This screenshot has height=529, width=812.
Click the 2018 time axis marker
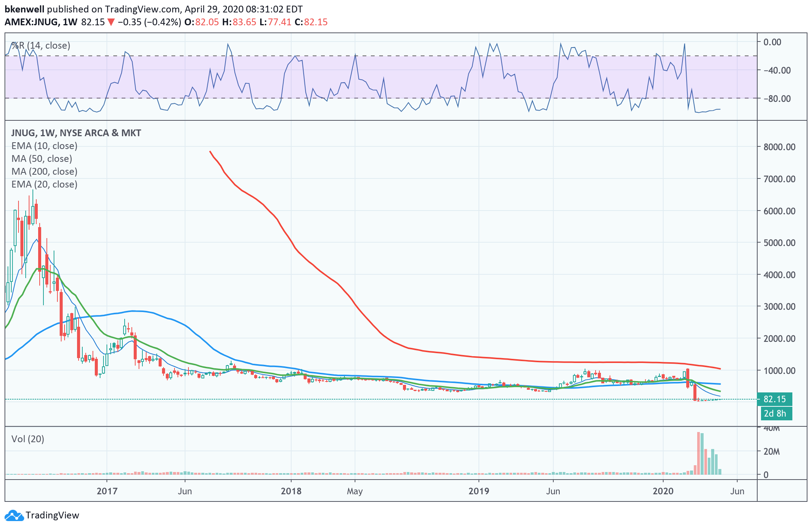(291, 491)
